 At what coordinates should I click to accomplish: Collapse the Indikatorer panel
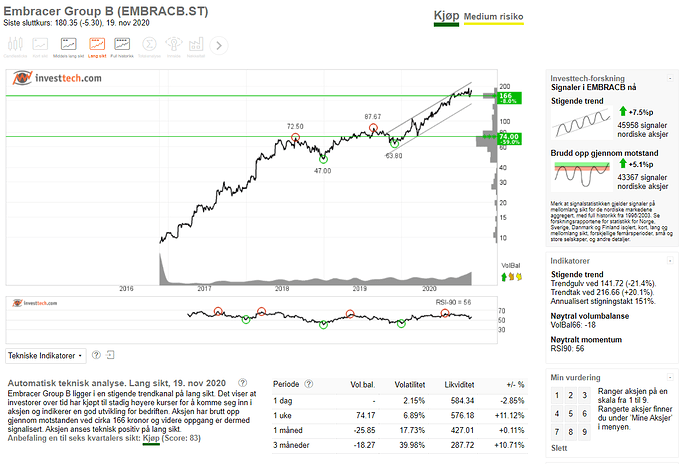coord(670,261)
